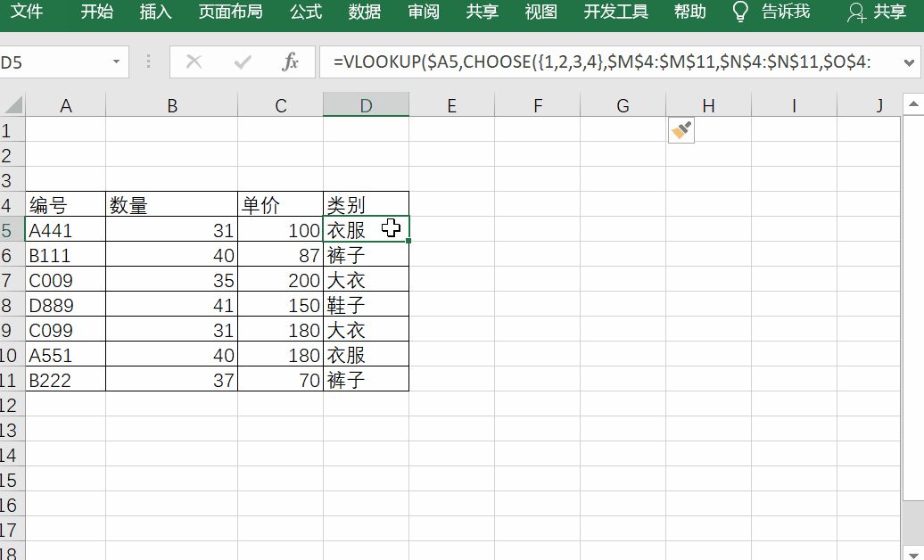
Task: Select column A header
Action: [65, 106]
